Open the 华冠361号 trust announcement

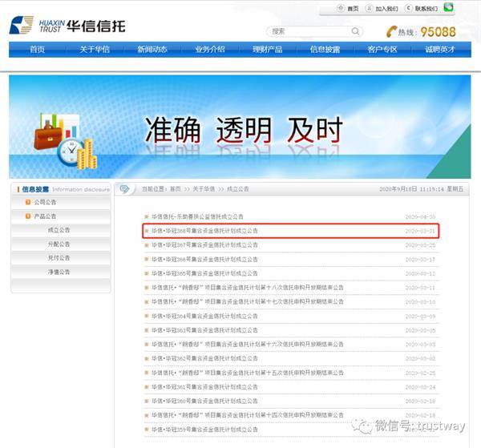pyautogui.click(x=204, y=387)
